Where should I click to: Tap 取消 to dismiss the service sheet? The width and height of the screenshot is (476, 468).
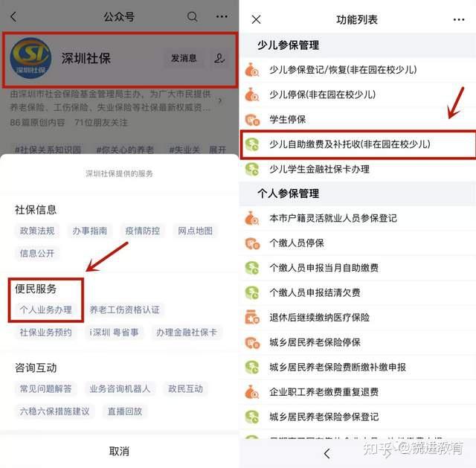point(119,451)
